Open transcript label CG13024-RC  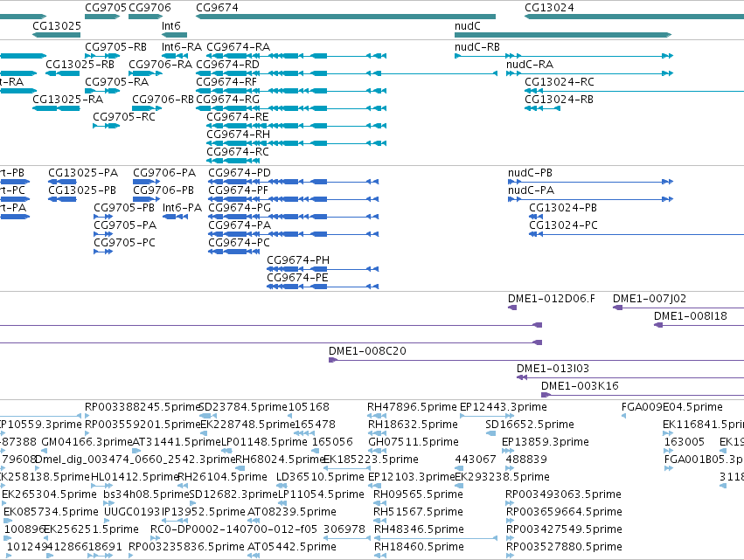tap(559, 82)
